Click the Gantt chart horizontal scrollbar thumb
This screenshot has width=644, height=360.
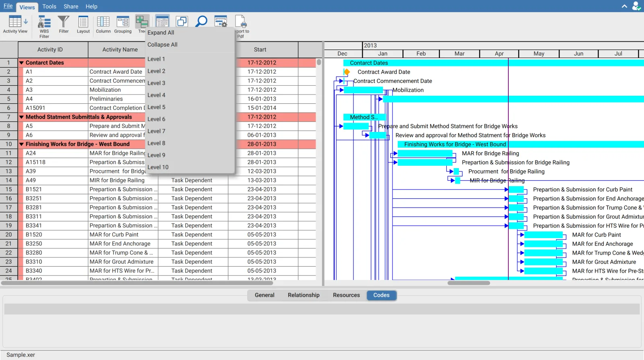(x=469, y=283)
